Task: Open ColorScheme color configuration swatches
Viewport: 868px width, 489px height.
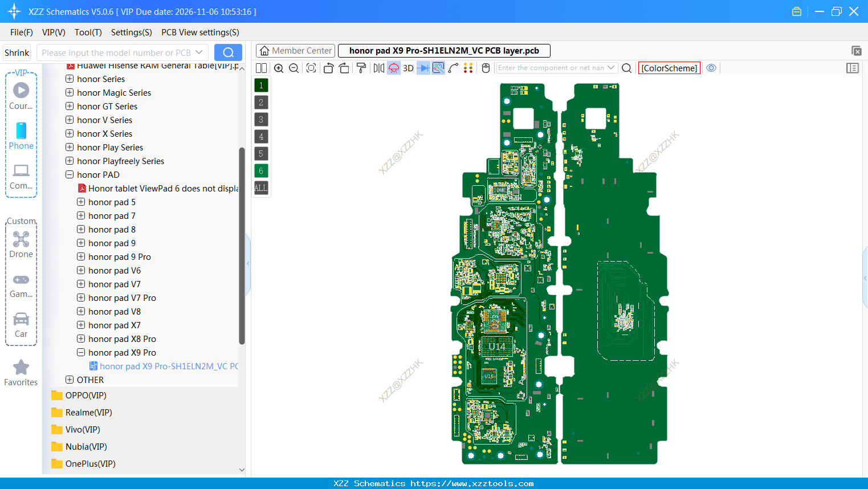Action: 467,68
